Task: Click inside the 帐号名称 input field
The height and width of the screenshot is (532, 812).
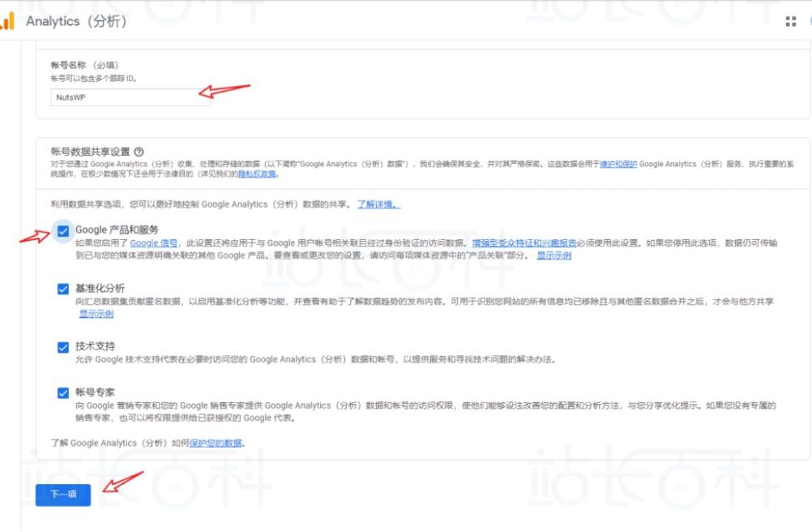Action: click(130, 96)
